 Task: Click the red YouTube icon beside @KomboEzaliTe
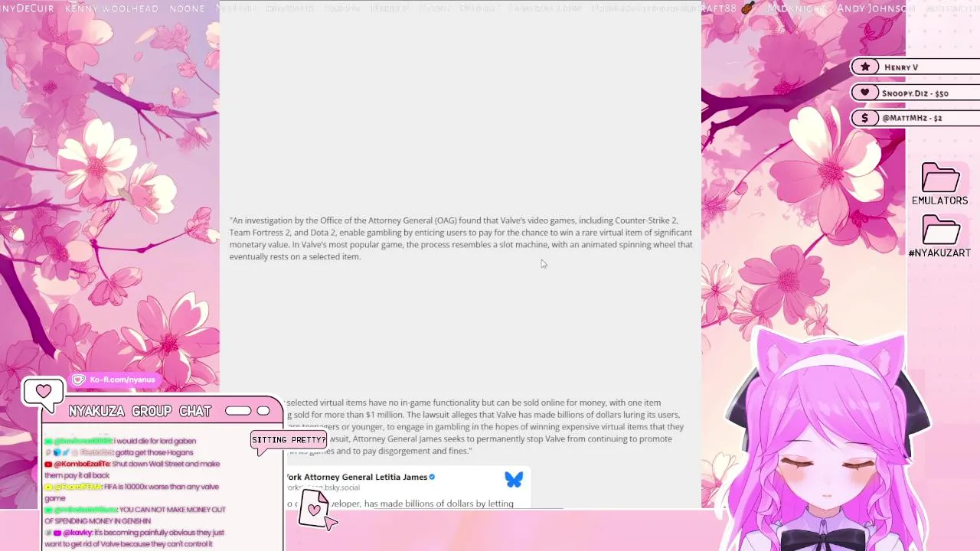click(x=48, y=464)
